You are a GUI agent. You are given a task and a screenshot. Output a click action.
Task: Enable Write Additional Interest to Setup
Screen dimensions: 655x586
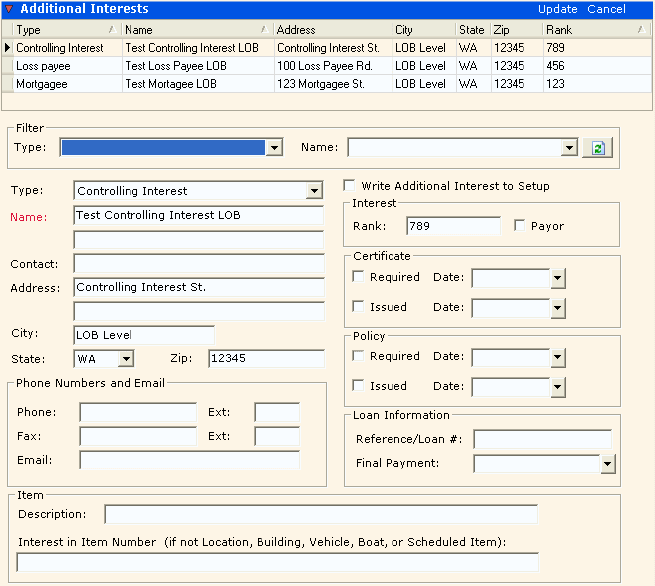click(x=349, y=186)
